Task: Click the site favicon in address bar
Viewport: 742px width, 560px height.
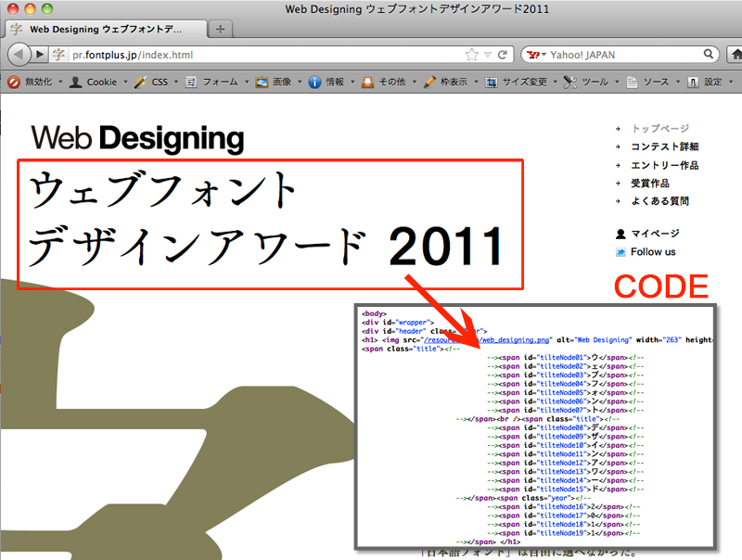Action: (x=58, y=55)
